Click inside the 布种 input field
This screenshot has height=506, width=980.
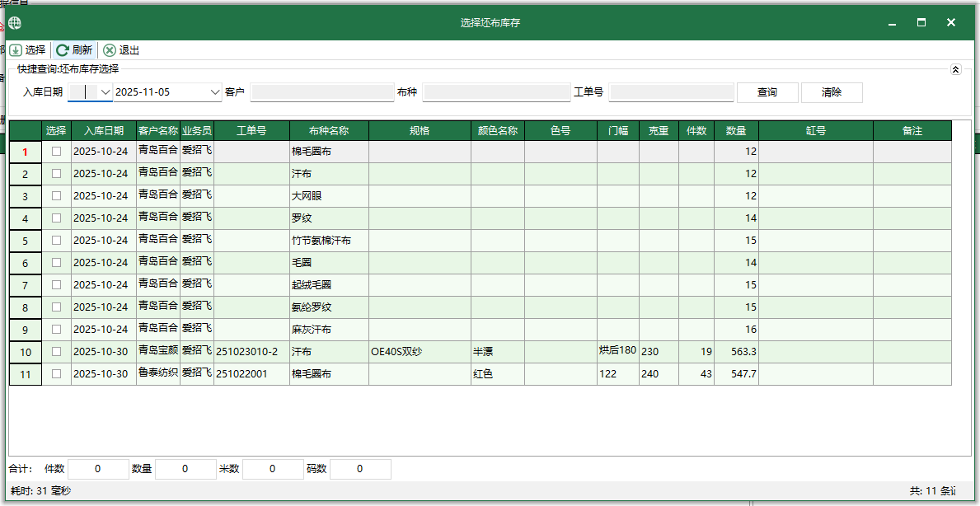(x=496, y=91)
